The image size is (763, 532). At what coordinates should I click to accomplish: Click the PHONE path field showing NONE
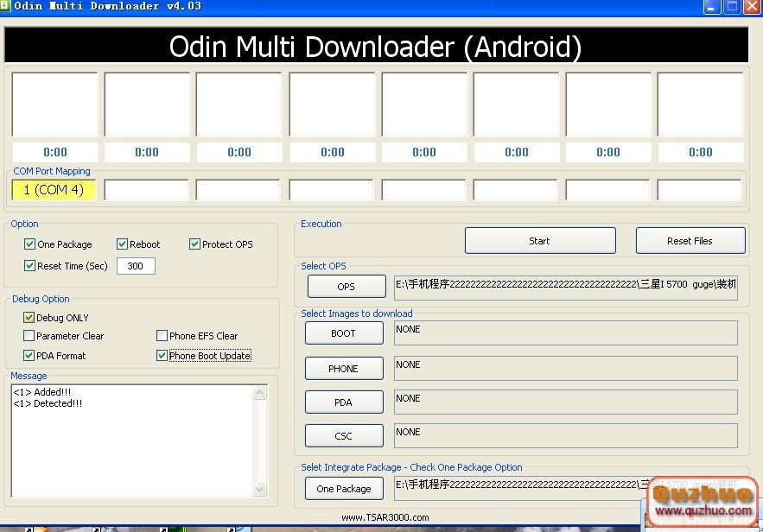[x=566, y=368]
